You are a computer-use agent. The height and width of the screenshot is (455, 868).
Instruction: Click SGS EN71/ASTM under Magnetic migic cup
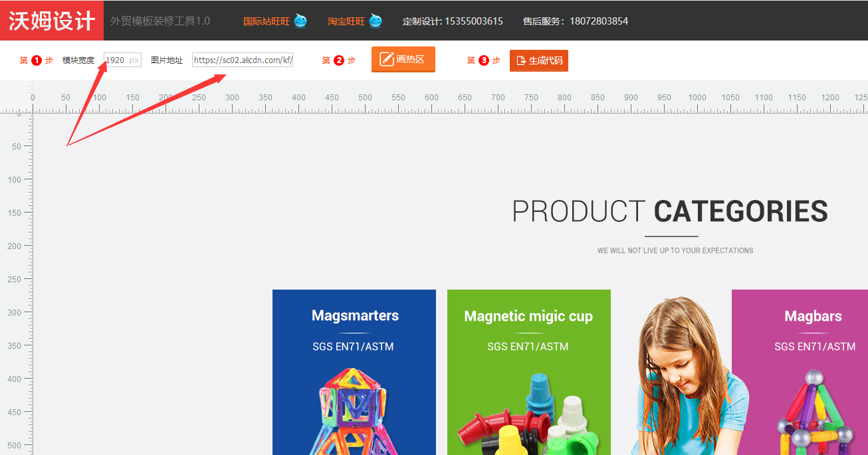point(528,346)
